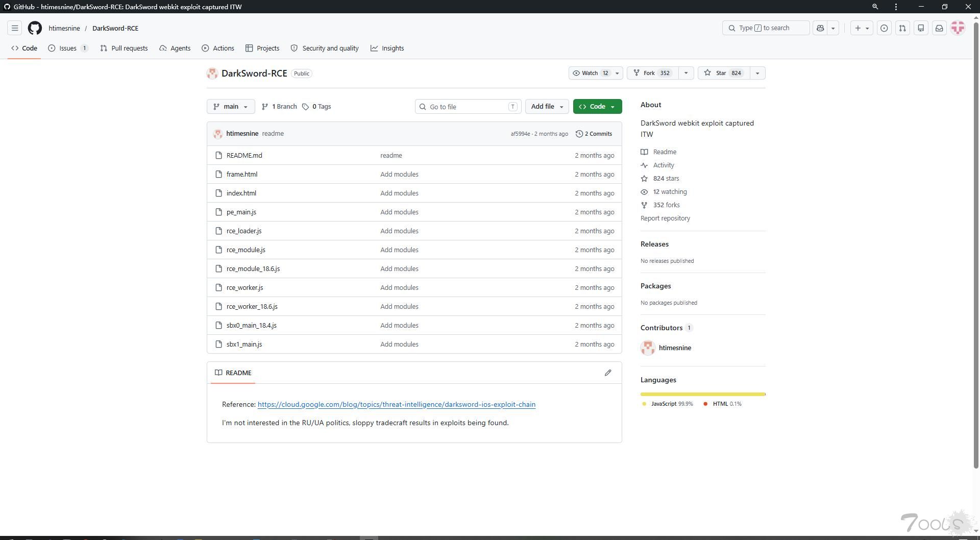Expand the Star lists dropdown arrow
The image size is (980, 540).
[757, 73]
